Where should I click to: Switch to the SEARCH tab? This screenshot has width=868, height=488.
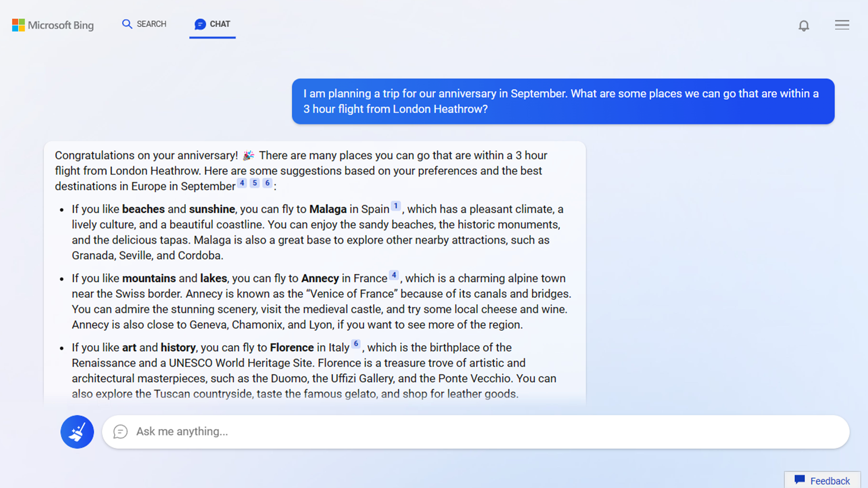(144, 24)
